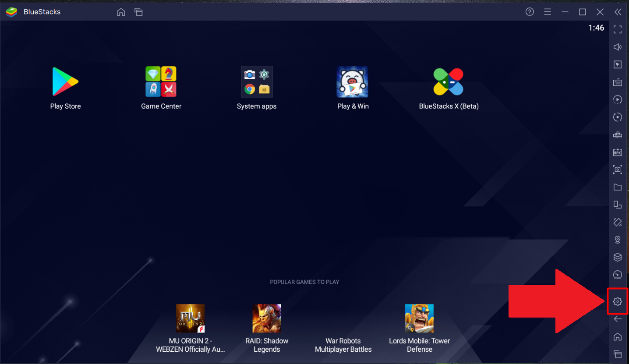This screenshot has height=364, width=629.
Task: Open multi-instance windows icon in title bar
Action: (x=138, y=12)
